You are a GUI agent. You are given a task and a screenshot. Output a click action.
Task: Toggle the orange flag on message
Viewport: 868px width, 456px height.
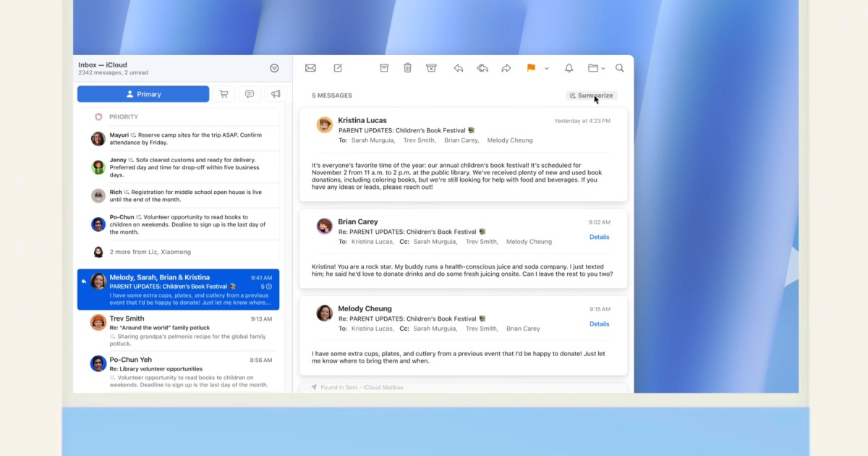531,68
